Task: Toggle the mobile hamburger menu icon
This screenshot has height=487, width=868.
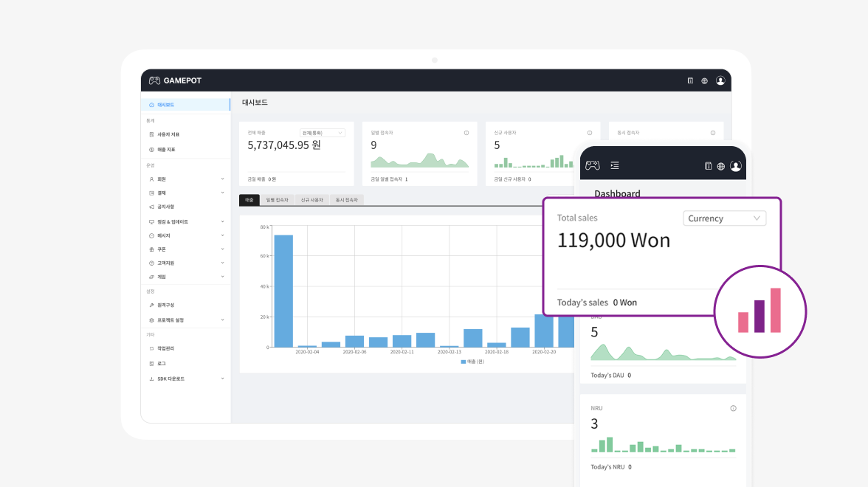Action: pyautogui.click(x=614, y=165)
